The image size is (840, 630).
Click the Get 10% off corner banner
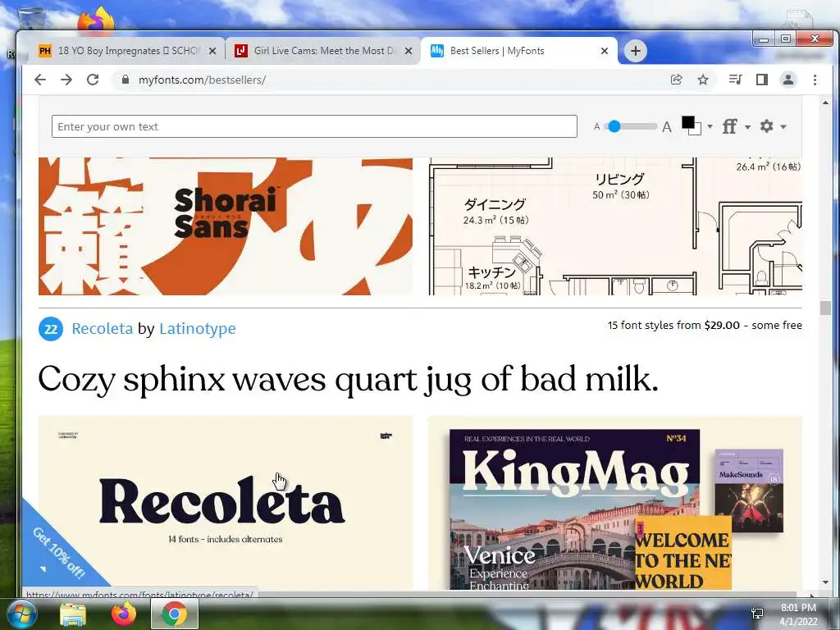58,552
